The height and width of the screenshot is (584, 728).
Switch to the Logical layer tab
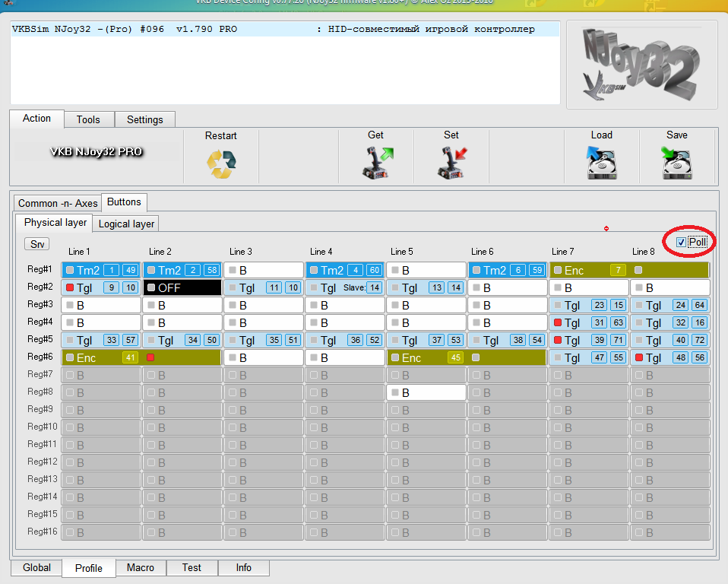[x=126, y=224]
